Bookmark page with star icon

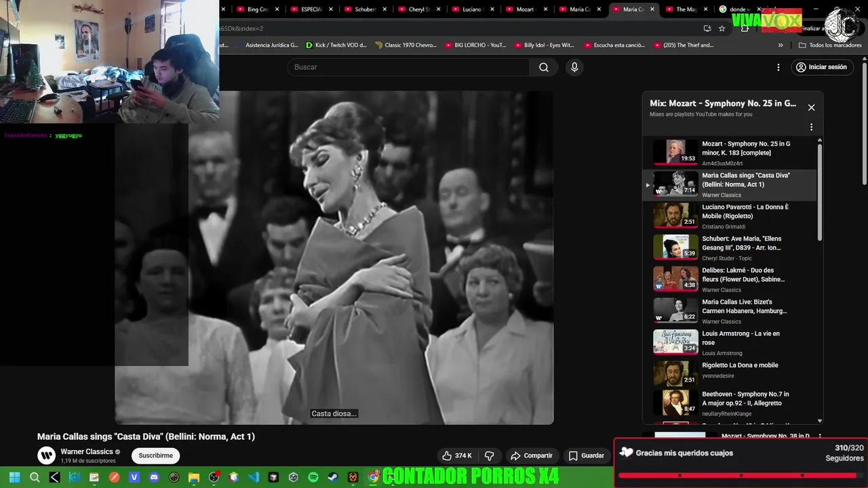coord(722,28)
